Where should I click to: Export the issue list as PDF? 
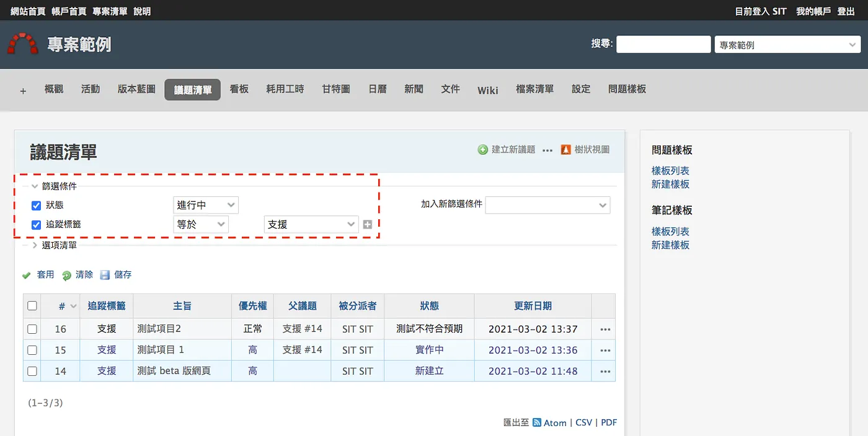click(609, 422)
